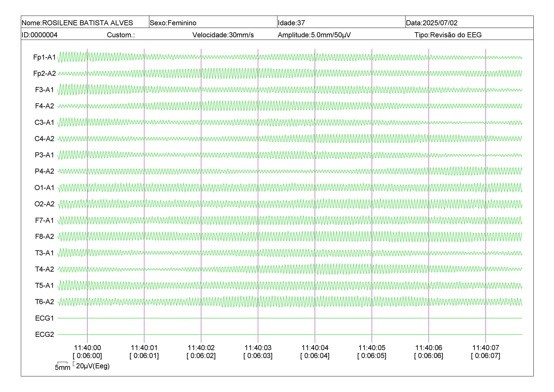Select the Fp1-A1 channel label
This screenshot has height=392, width=554.
click(x=45, y=57)
